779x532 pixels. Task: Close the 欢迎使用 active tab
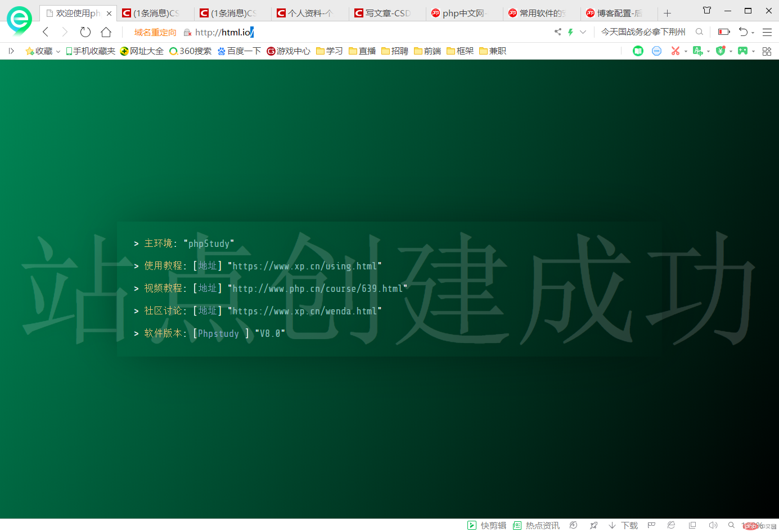(x=109, y=13)
